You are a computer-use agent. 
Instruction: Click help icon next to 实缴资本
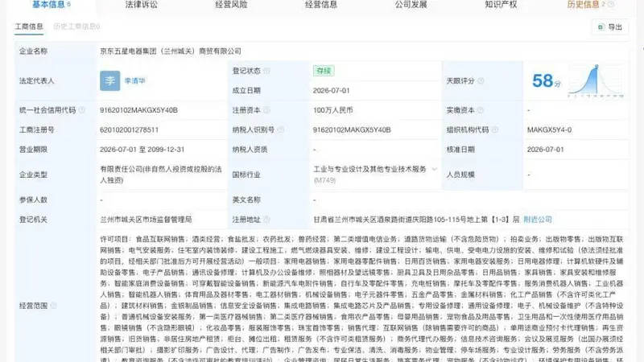tap(480, 110)
